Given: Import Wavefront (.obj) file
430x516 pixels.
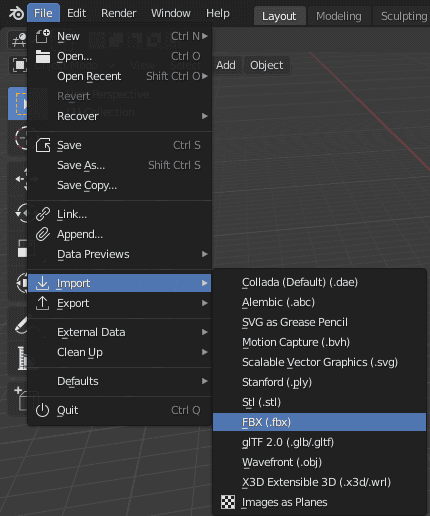Looking at the screenshot, I should point(319,462).
